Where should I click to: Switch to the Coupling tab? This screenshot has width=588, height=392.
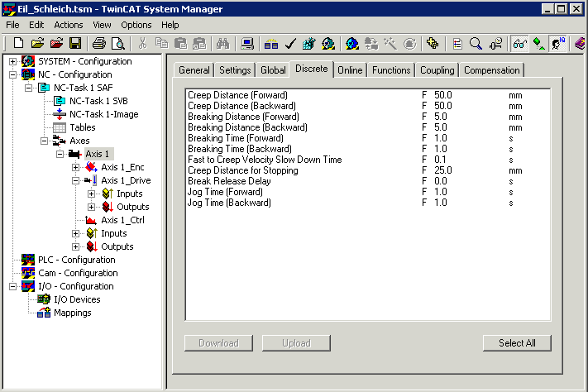[437, 70]
